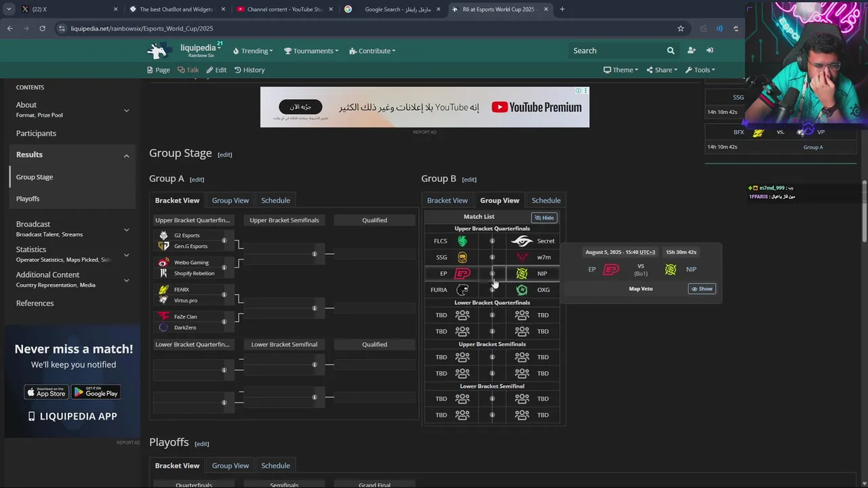Screen dimensions: 868x488
Task: Click the page vertical scrollbar
Action: [864, 211]
